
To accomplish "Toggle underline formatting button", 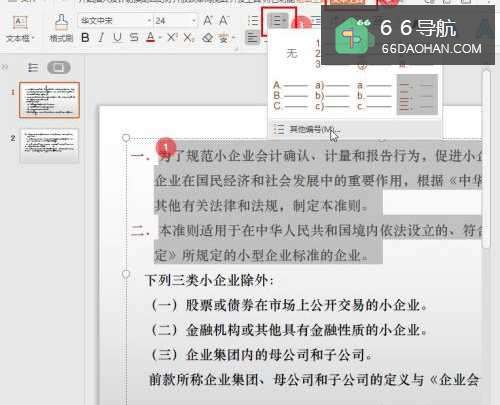I will (x=117, y=38).
